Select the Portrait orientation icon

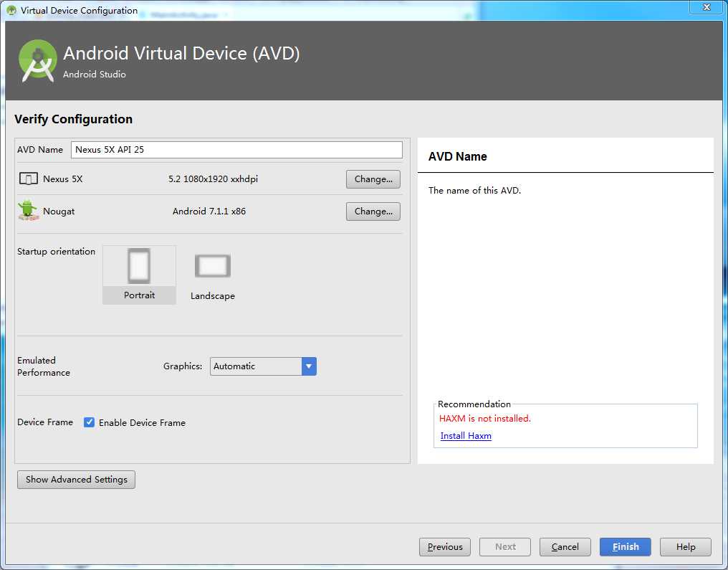point(139,266)
